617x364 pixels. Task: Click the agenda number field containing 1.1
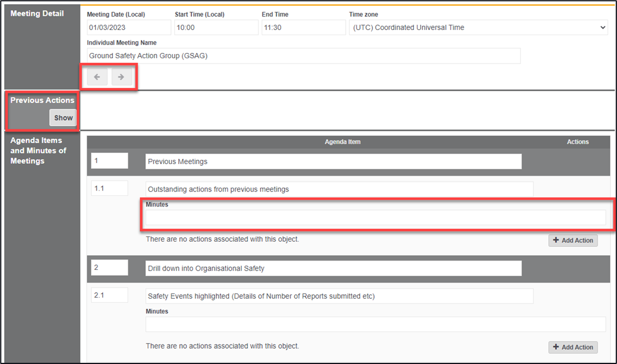pos(109,189)
